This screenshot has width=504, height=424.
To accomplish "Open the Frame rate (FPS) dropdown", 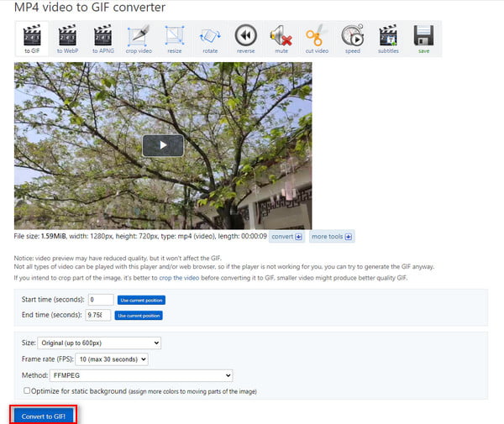I will [112, 359].
